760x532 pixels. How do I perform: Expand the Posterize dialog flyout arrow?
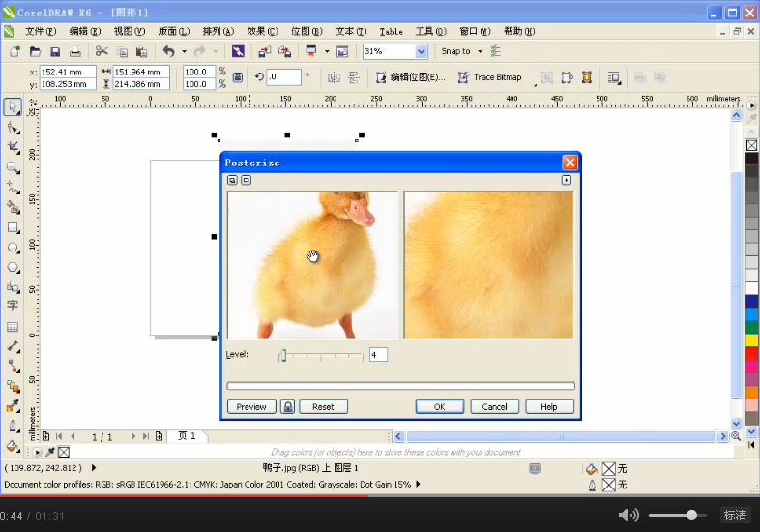(566, 180)
